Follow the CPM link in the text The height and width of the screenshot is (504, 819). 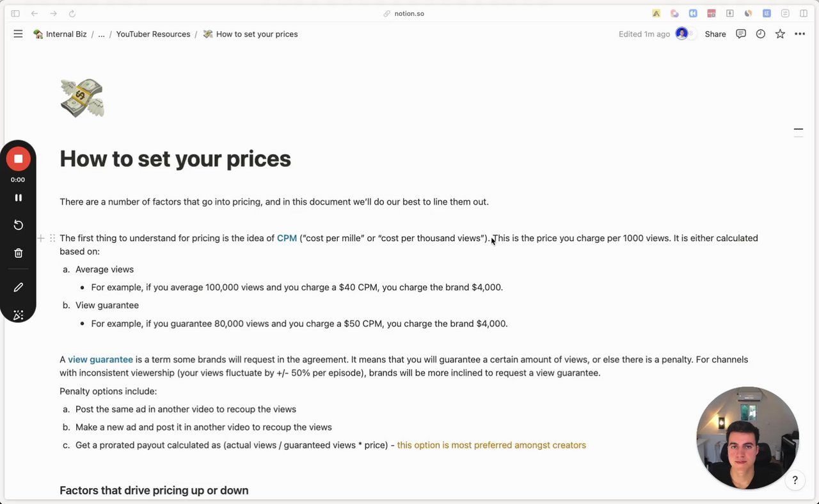pyautogui.click(x=287, y=238)
